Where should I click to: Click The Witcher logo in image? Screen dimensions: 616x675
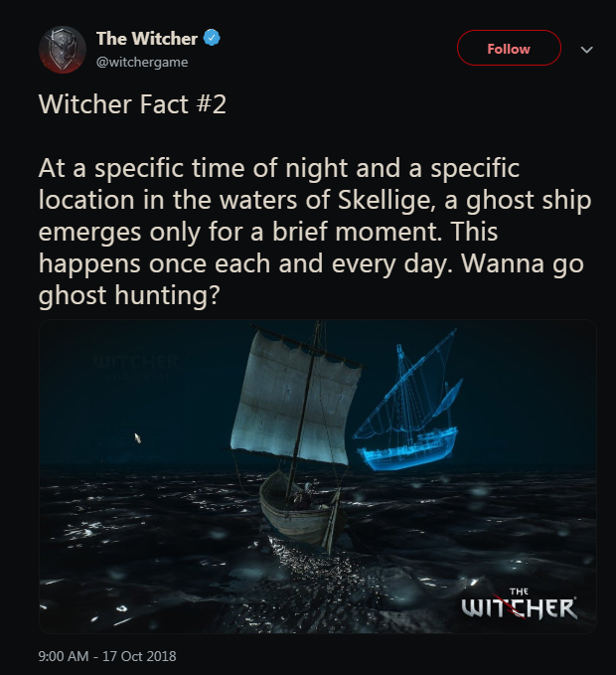[x=519, y=603]
